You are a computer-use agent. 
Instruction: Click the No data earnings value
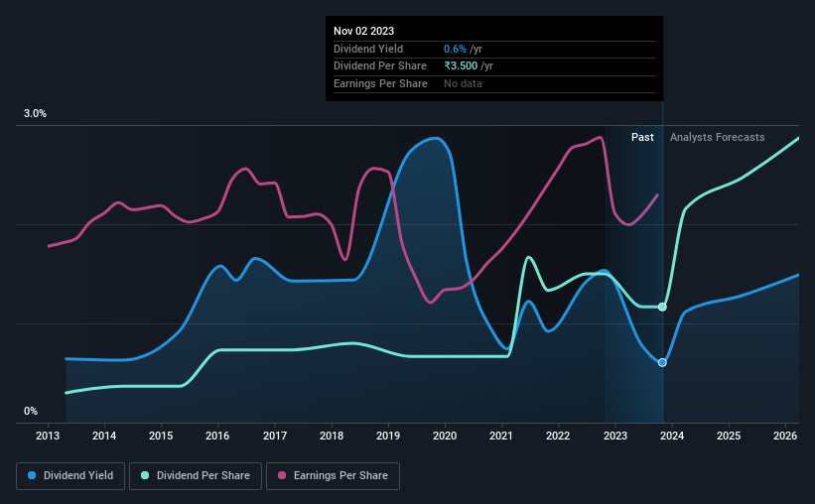[x=463, y=83]
